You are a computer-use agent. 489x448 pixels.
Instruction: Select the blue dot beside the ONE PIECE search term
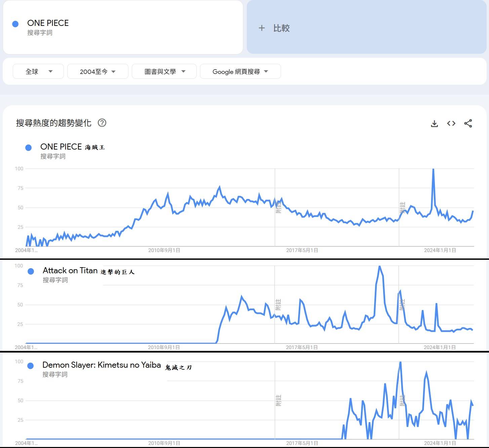[x=15, y=24]
